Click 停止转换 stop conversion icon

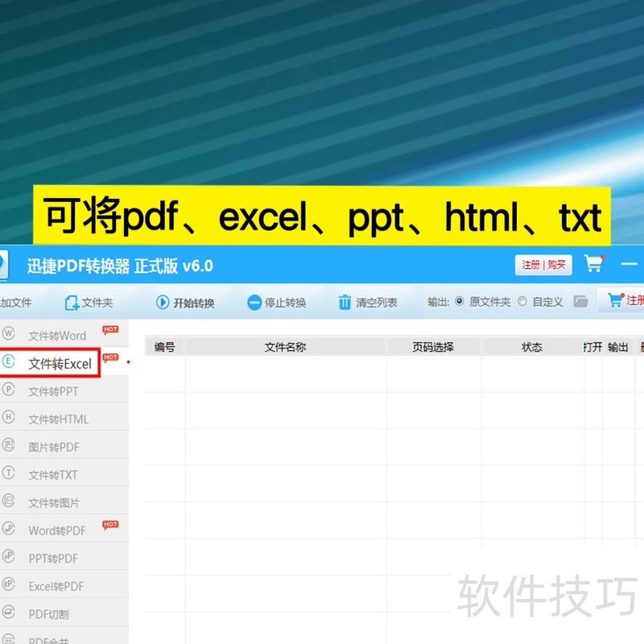[x=254, y=303]
